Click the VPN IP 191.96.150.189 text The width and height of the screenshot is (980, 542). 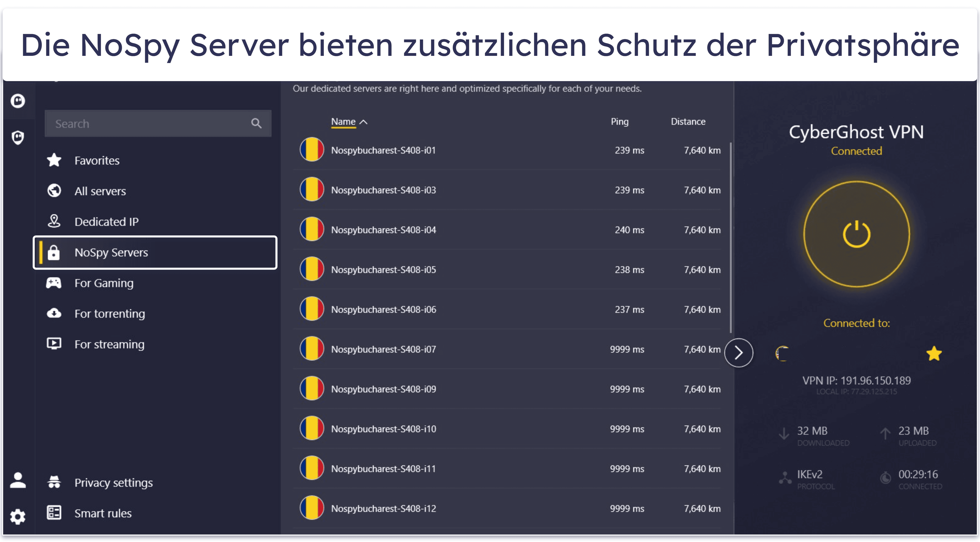coord(856,381)
